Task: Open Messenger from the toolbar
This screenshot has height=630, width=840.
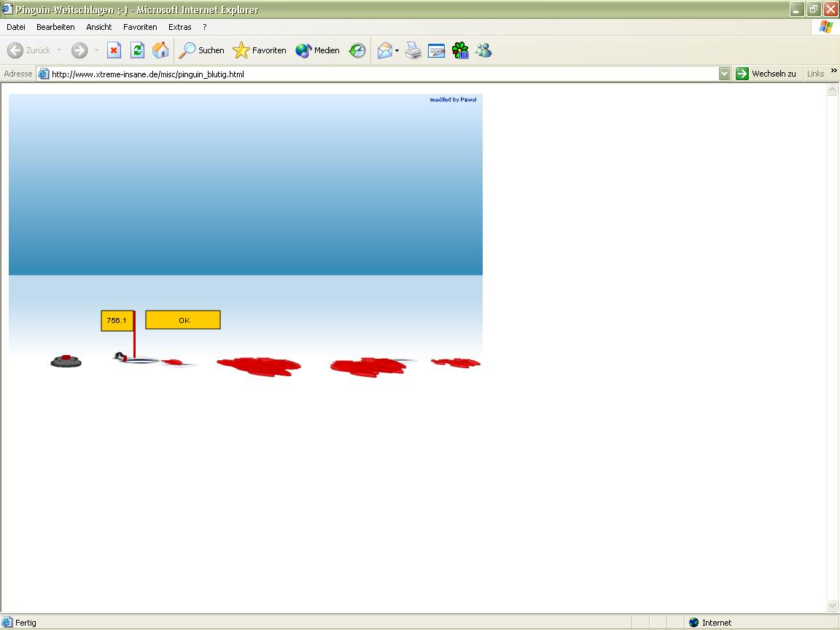Action: (x=483, y=50)
